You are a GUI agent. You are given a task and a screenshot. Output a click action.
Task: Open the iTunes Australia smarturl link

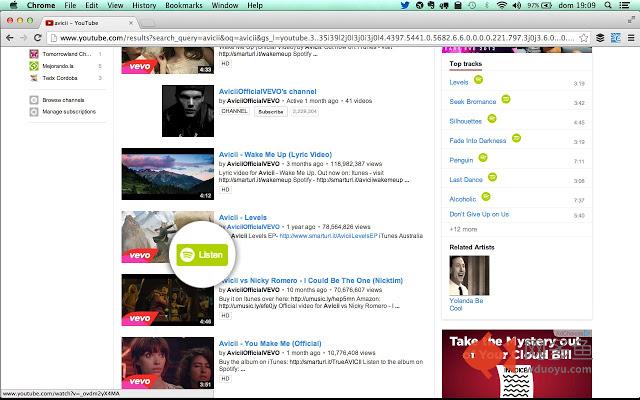pyautogui.click(x=329, y=236)
